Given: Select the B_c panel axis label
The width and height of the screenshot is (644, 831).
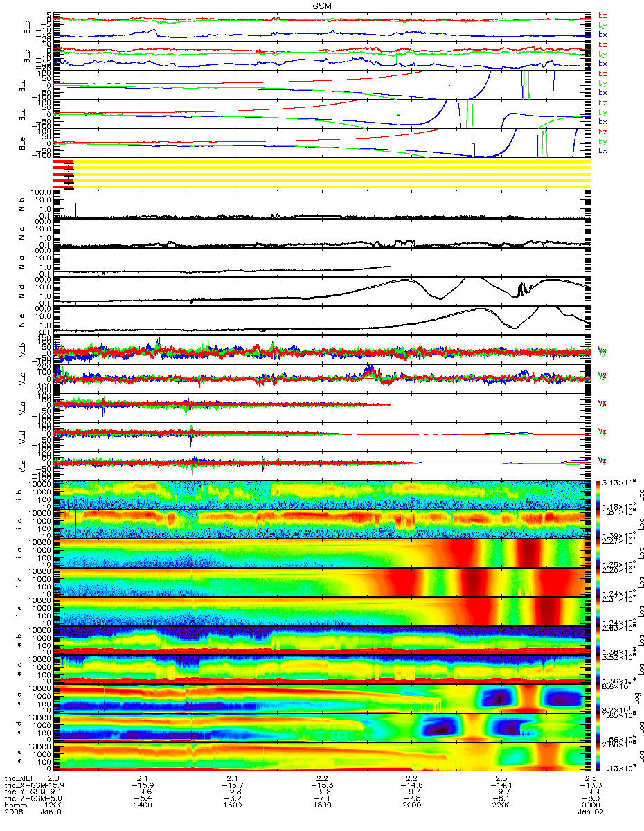Looking at the screenshot, I should 28,56.
